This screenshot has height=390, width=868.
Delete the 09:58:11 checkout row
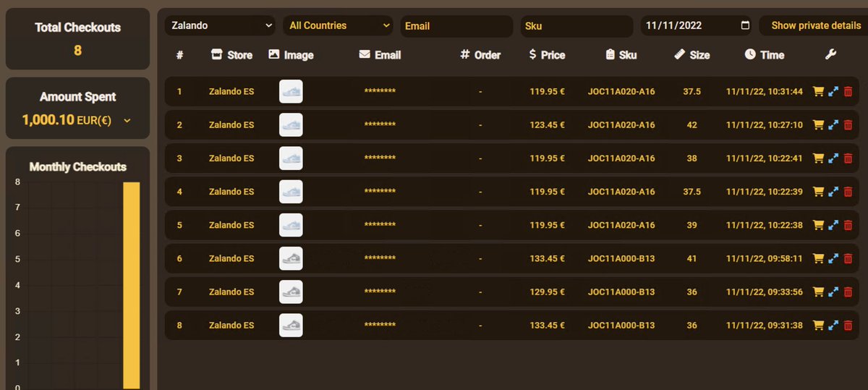(848, 258)
